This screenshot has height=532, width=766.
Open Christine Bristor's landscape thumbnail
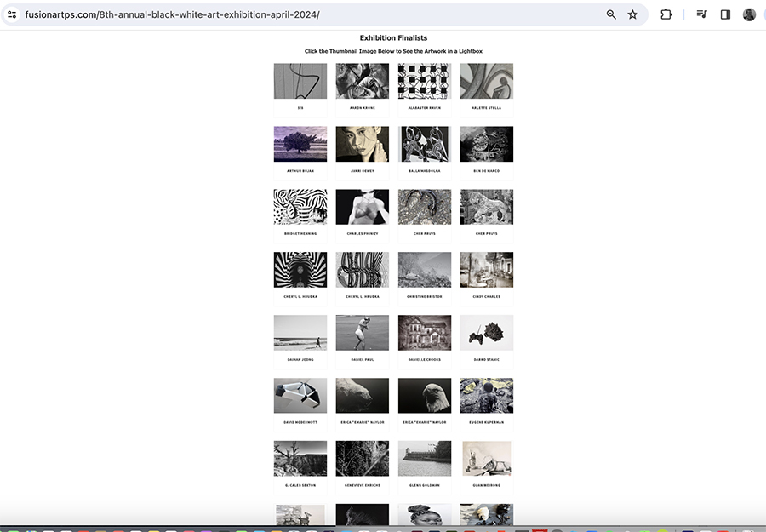pyautogui.click(x=425, y=270)
